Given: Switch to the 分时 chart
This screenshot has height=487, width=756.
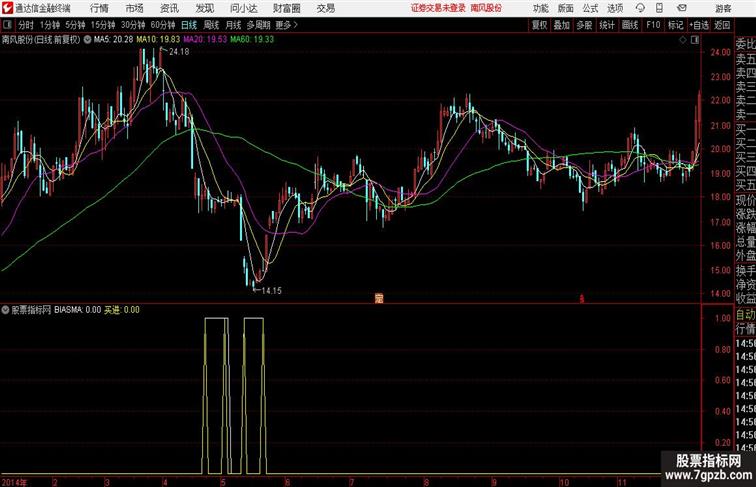Looking at the screenshot, I should 26,25.
